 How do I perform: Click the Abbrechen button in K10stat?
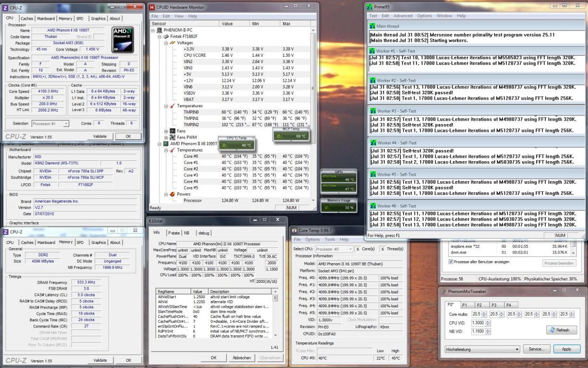pos(242,357)
